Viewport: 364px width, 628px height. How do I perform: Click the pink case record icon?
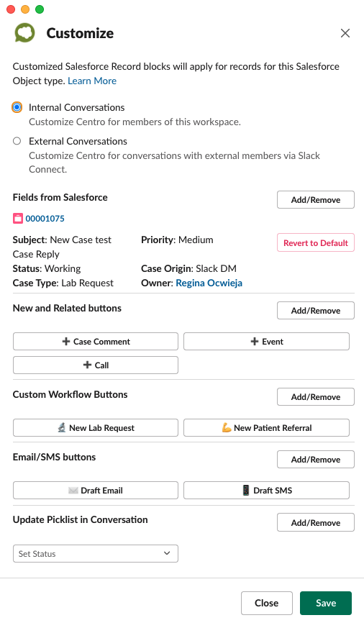click(17, 218)
